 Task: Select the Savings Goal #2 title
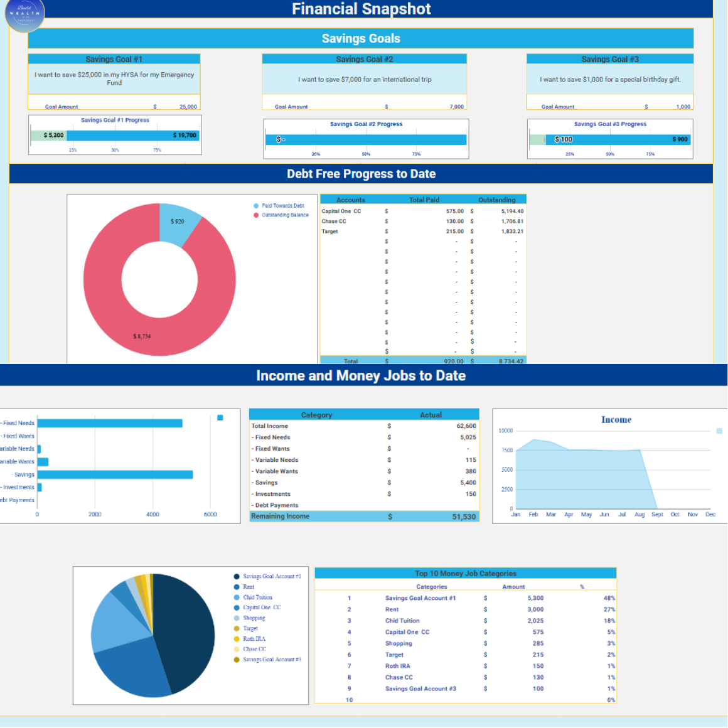(x=365, y=60)
